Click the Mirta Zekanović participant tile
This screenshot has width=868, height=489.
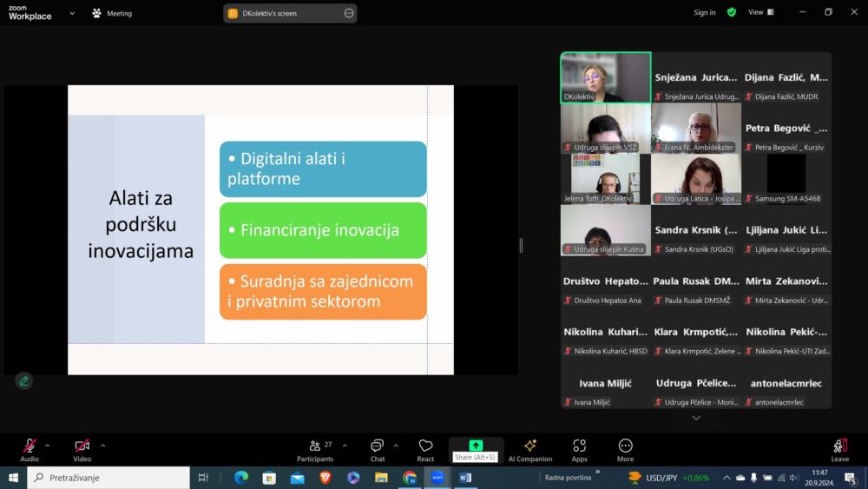click(786, 281)
